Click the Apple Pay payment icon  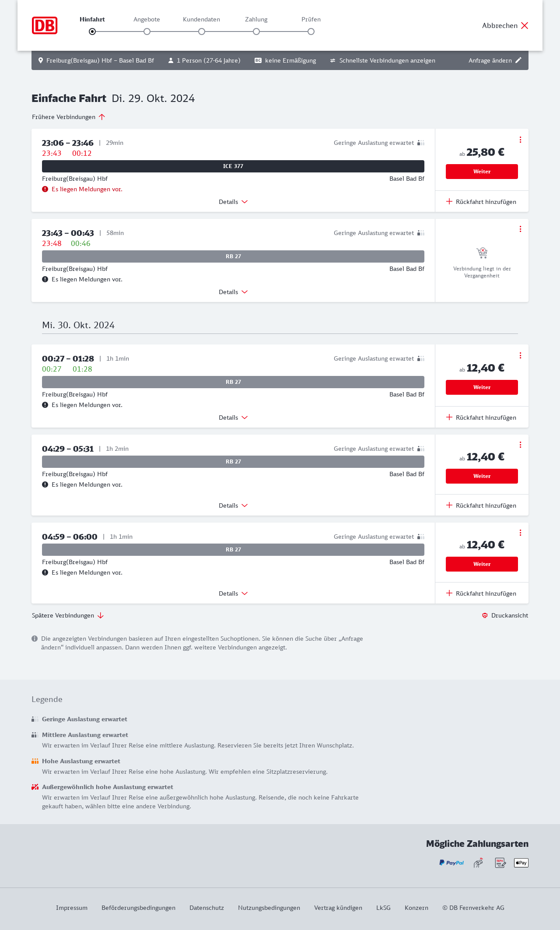(521, 863)
